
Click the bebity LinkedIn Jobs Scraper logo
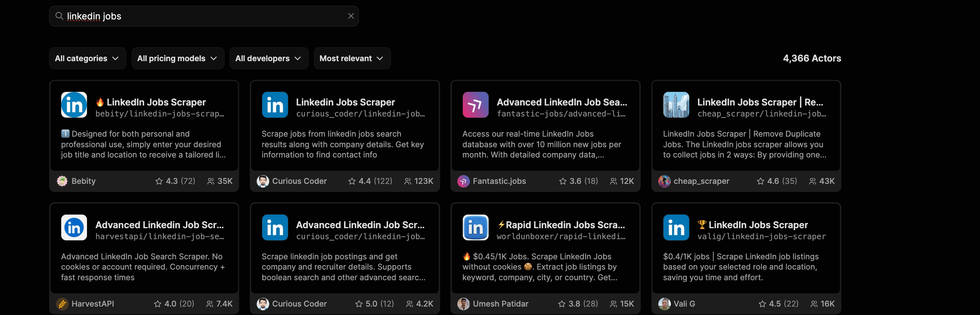coord(74,105)
